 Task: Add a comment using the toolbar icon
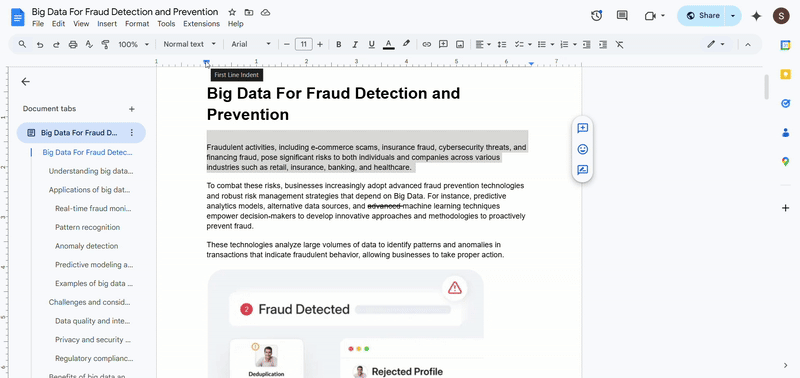[443, 44]
